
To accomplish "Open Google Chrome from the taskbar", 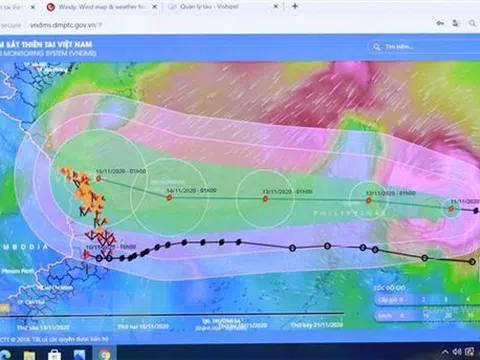I will pos(104,353).
